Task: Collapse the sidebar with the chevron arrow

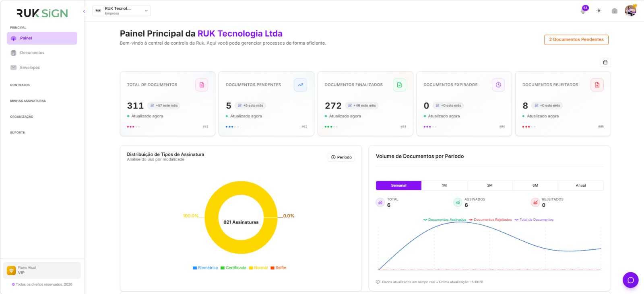Action: (x=84, y=11)
